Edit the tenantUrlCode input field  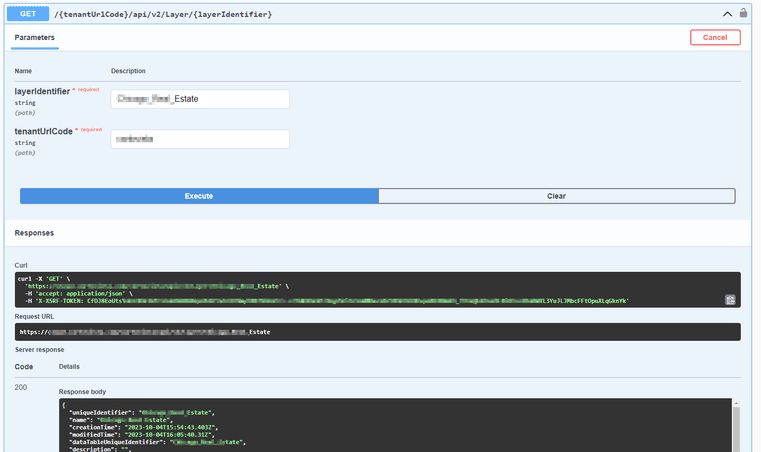(x=200, y=139)
